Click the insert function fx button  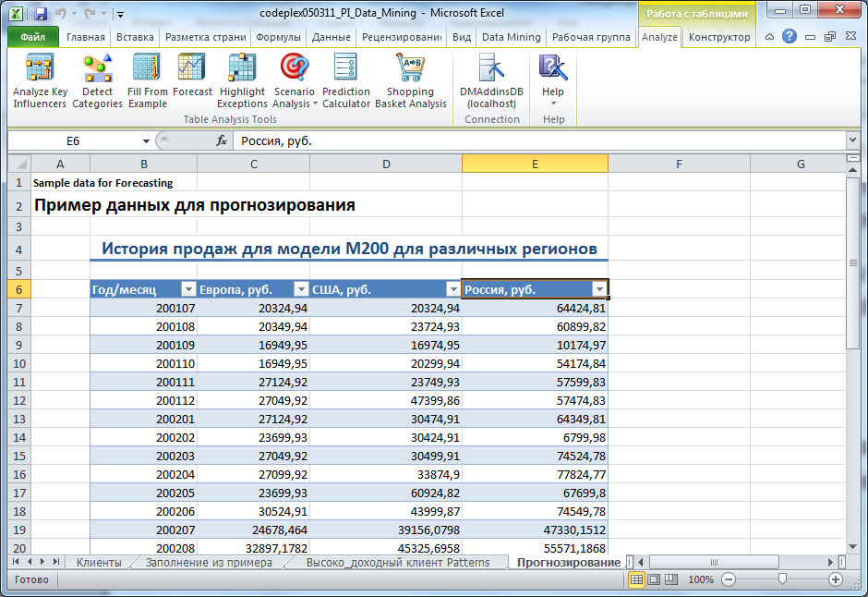click(222, 140)
